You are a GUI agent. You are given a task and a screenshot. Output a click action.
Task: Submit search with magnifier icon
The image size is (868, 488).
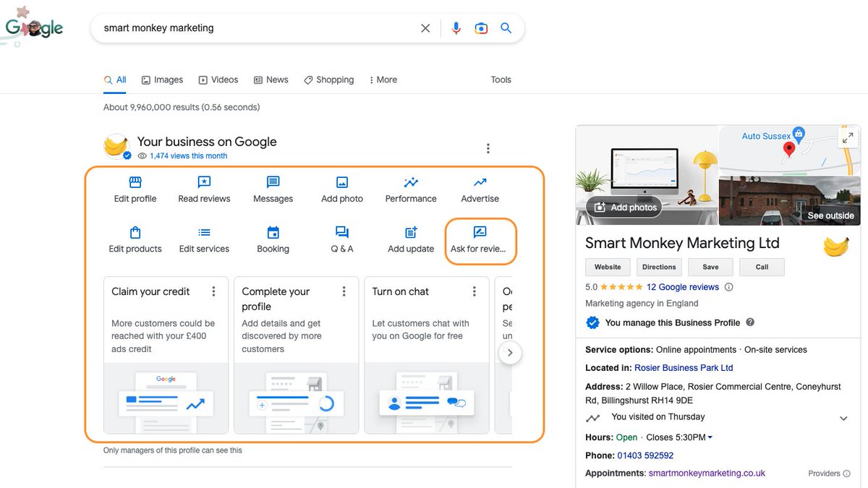506,28
